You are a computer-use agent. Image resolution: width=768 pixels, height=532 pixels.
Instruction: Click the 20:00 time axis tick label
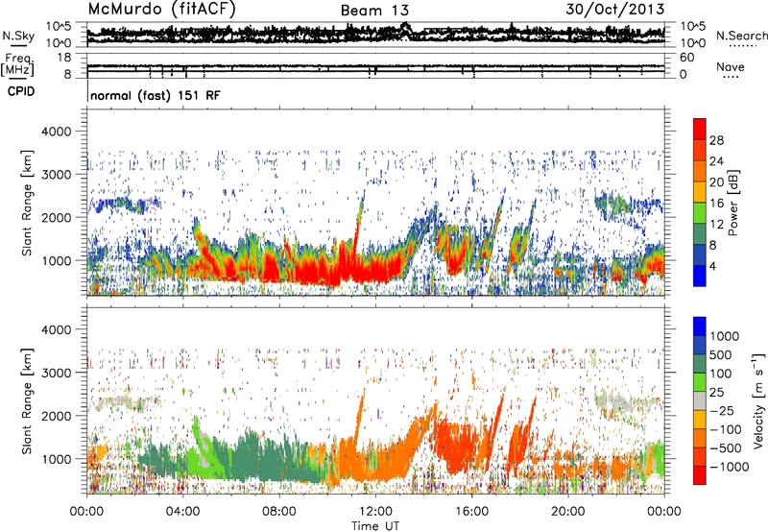point(567,512)
